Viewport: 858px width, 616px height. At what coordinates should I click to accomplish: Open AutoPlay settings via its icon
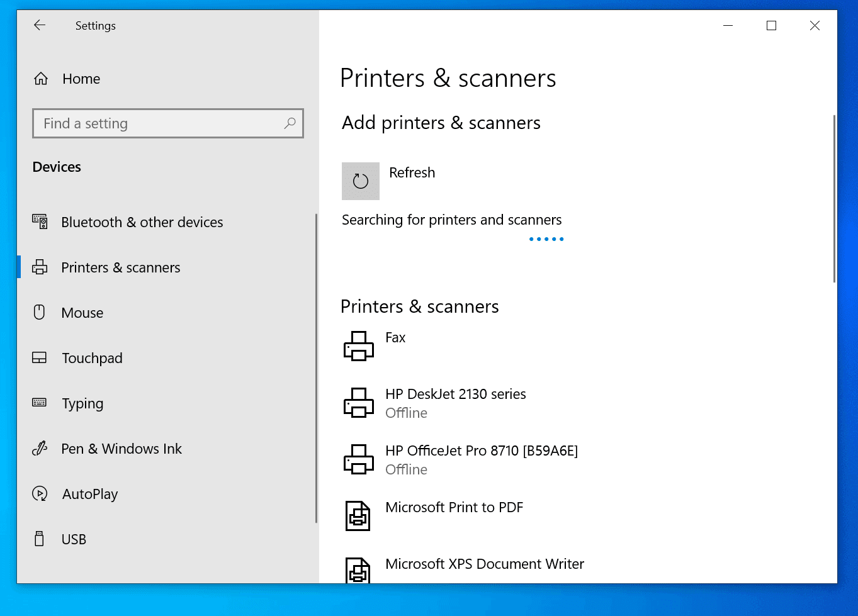pyautogui.click(x=39, y=493)
